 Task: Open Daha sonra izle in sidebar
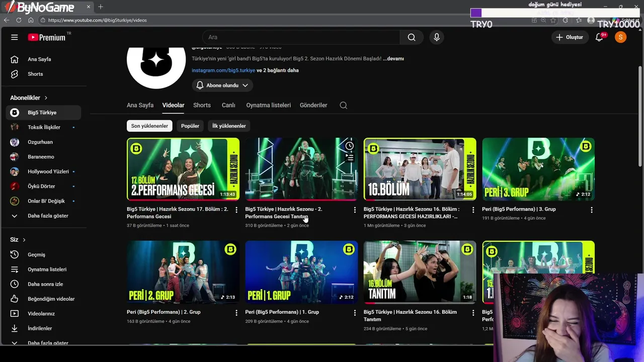pyautogui.click(x=44, y=284)
